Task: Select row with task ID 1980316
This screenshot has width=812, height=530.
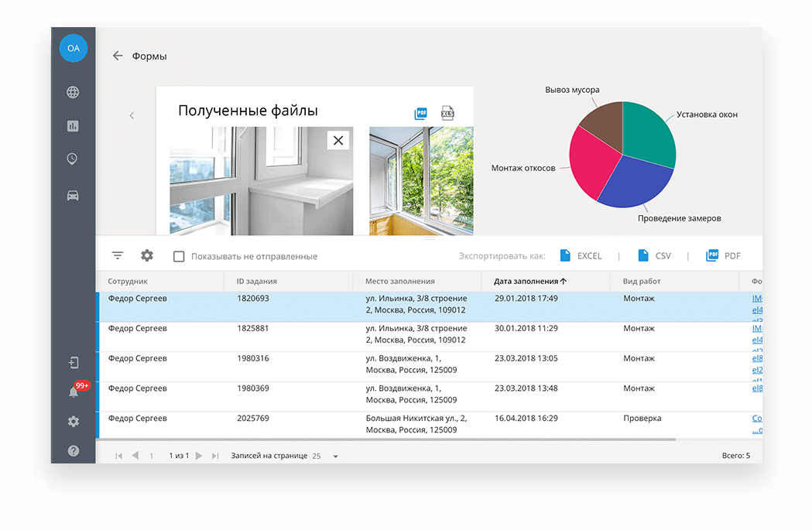Action: click(x=429, y=367)
